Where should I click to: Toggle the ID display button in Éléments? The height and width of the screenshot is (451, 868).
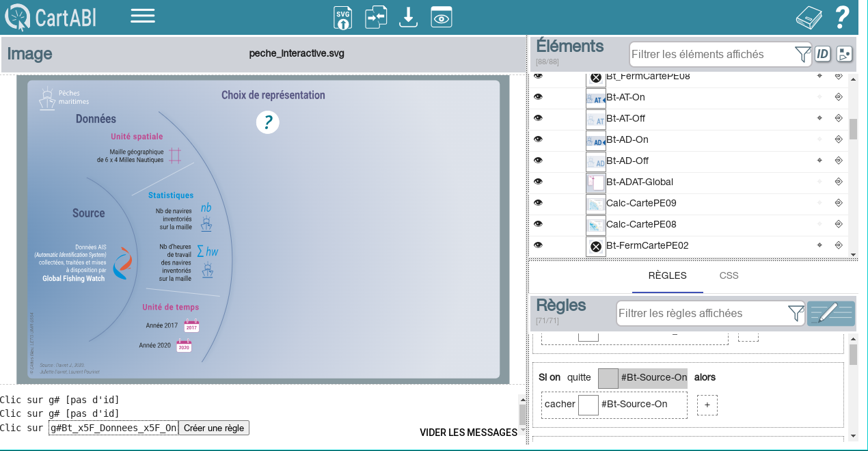(823, 54)
